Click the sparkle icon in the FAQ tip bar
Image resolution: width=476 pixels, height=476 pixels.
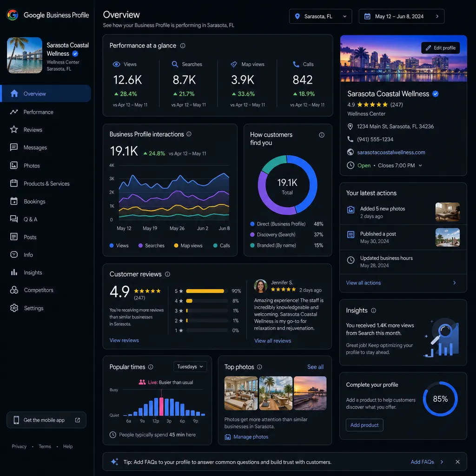coord(114,462)
